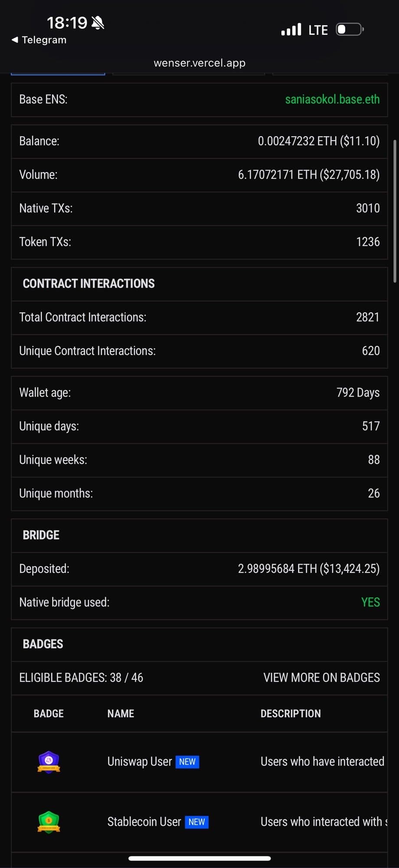This screenshot has width=399, height=868.
Task: Expand the CONTRACT INTERACTIONS section
Action: 88,283
